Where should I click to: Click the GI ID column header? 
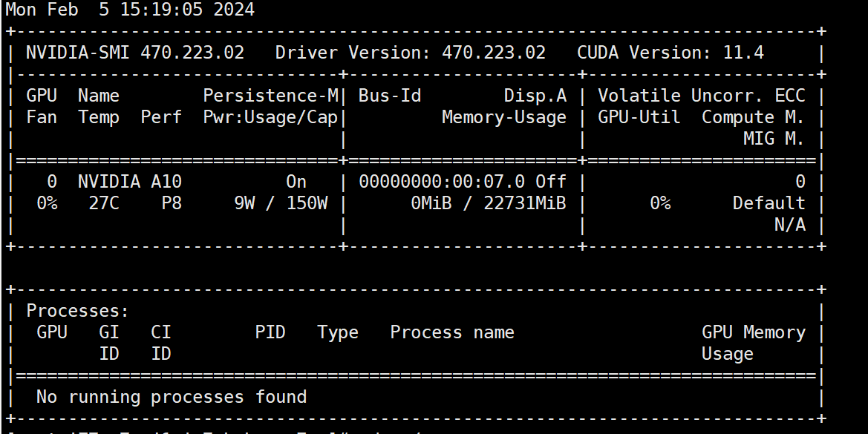click(x=109, y=343)
